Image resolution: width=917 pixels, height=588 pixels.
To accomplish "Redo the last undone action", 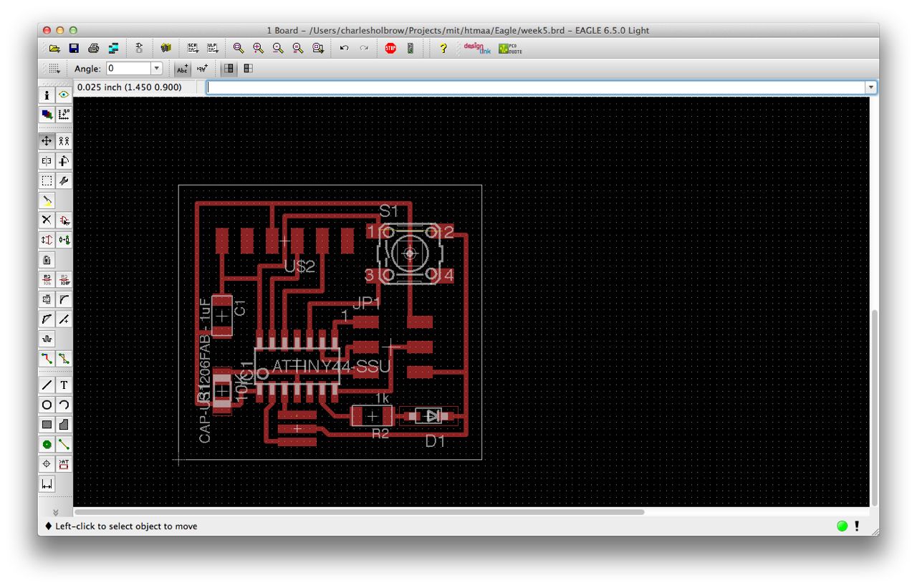I will pyautogui.click(x=364, y=48).
